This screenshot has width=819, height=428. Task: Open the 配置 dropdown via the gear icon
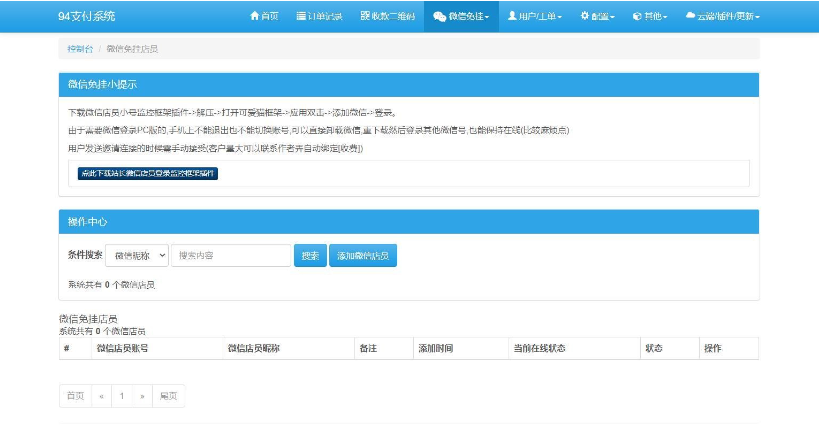click(597, 16)
